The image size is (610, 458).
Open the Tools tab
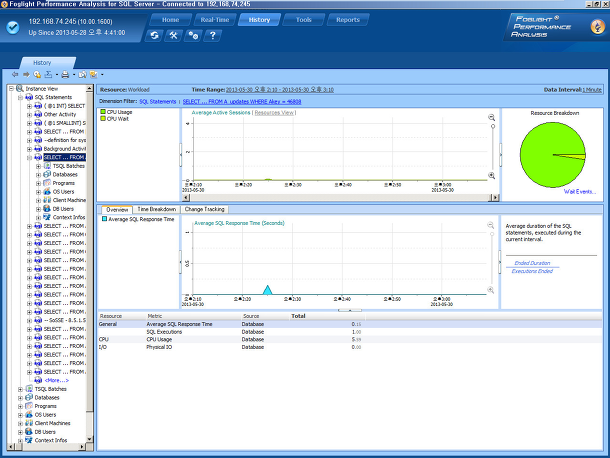303,19
